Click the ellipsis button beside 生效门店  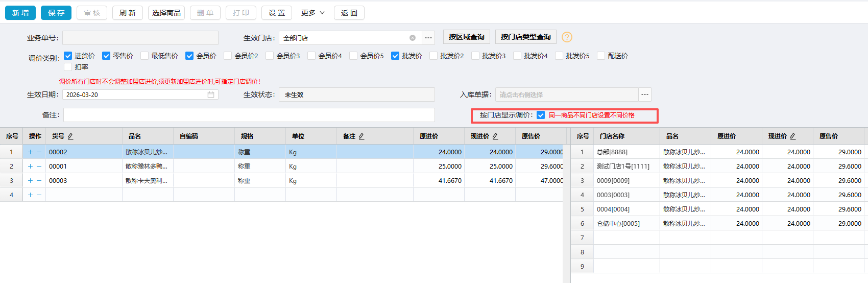(428, 38)
